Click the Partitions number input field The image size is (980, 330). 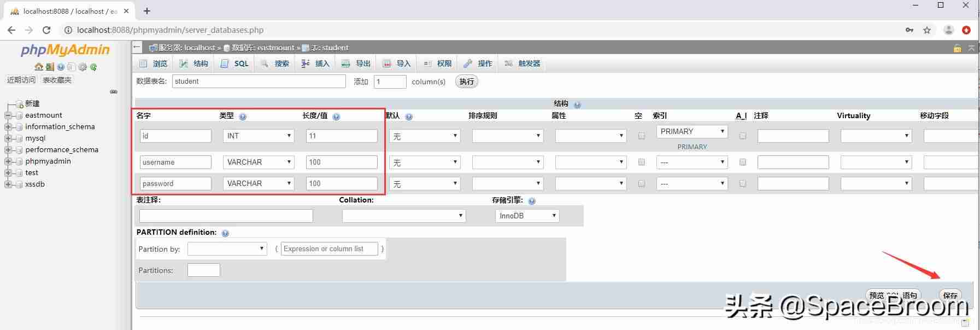203,270
